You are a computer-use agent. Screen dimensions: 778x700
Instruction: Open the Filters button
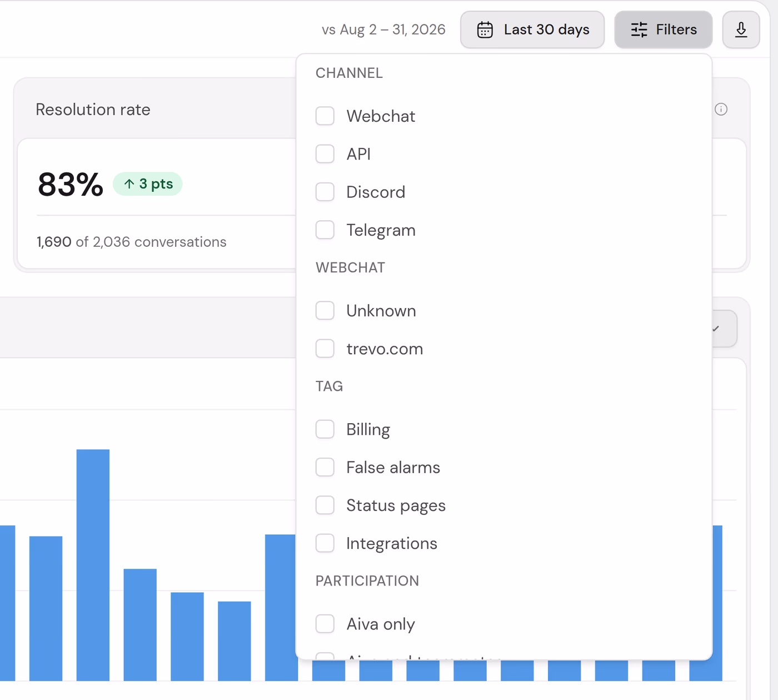click(x=663, y=29)
